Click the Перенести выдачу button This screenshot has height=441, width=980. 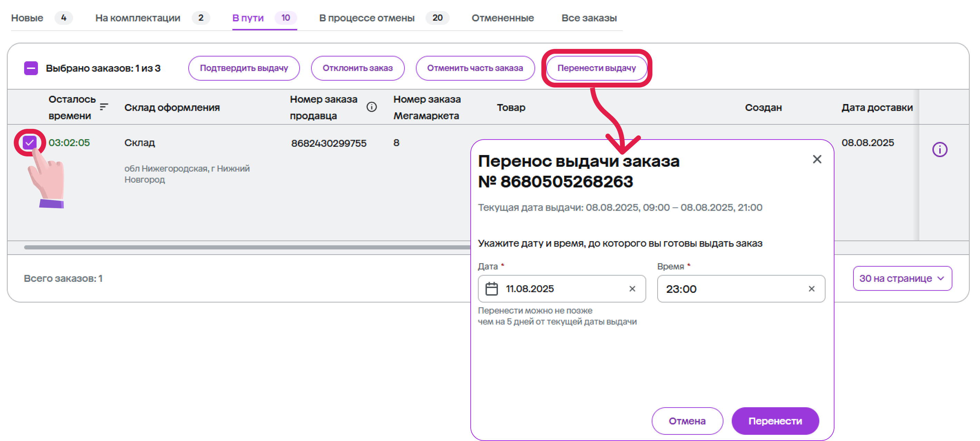tap(596, 68)
